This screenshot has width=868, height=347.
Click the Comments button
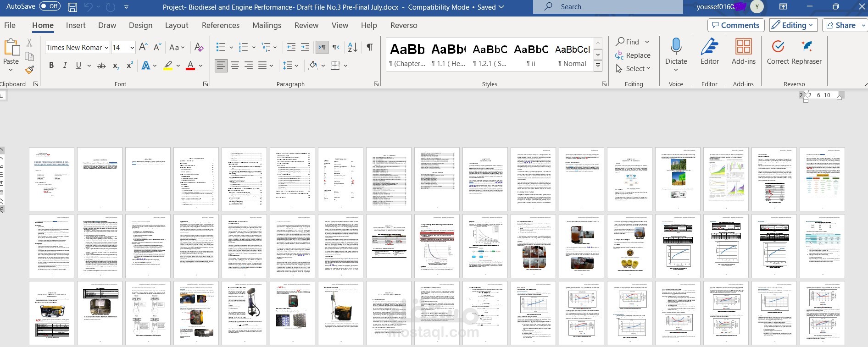pos(736,25)
